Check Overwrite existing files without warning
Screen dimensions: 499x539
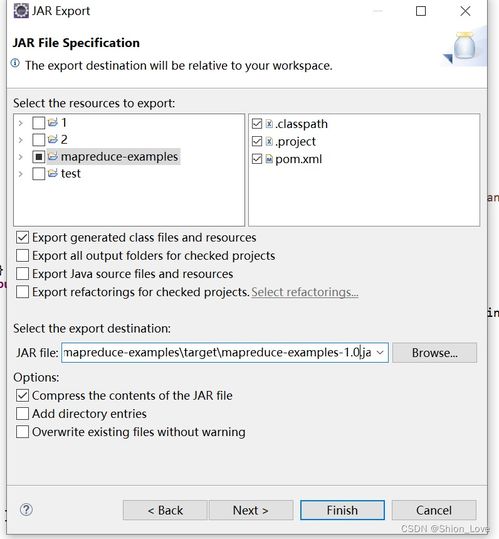pyautogui.click(x=22, y=432)
